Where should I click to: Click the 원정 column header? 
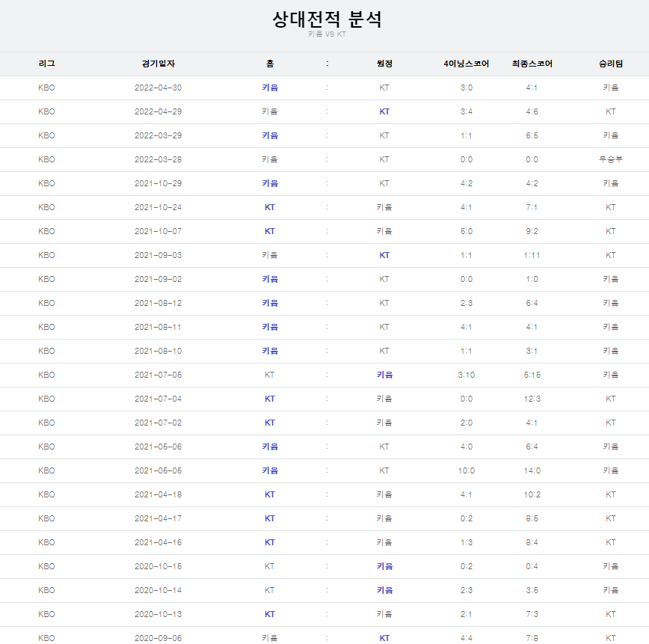point(384,64)
